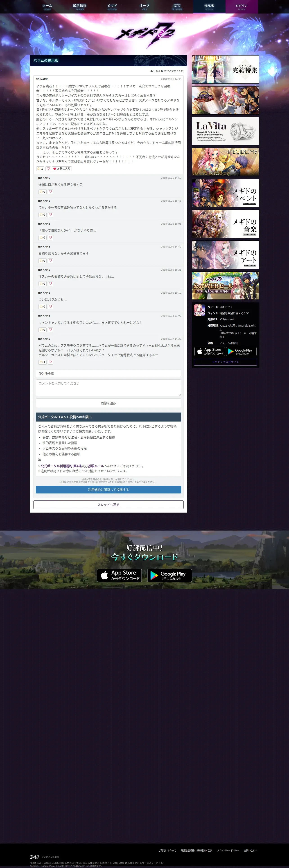Viewport: 289px width, 868px height.
Task: Open the メギドのアート banner
Action: (225, 255)
